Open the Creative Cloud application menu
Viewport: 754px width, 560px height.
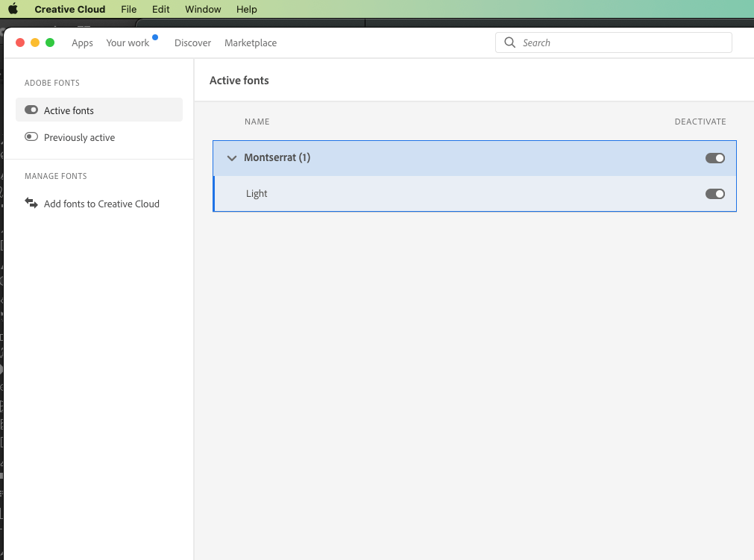pos(69,9)
